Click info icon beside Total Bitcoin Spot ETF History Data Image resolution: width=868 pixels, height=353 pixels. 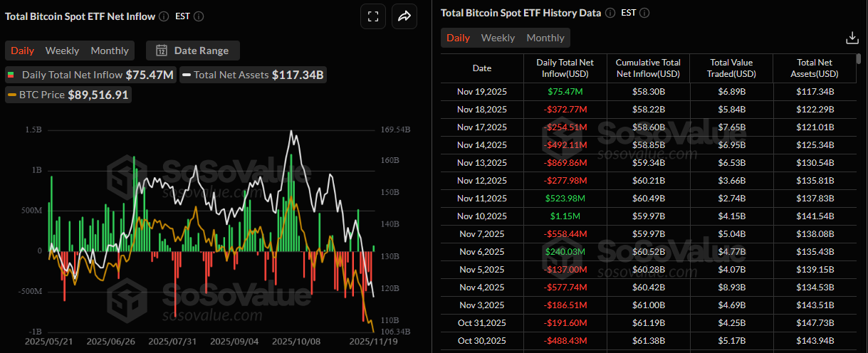[610, 13]
